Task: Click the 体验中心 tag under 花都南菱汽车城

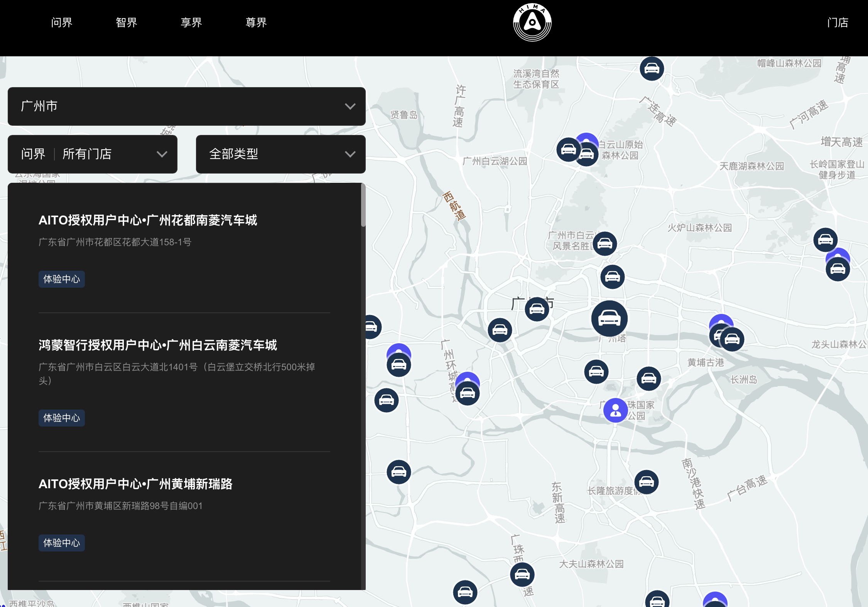Action: tap(62, 279)
